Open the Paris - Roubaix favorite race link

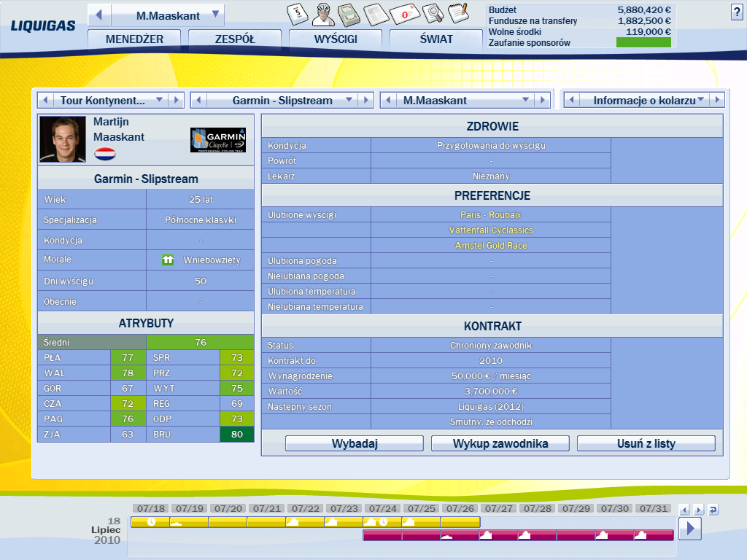point(491,215)
